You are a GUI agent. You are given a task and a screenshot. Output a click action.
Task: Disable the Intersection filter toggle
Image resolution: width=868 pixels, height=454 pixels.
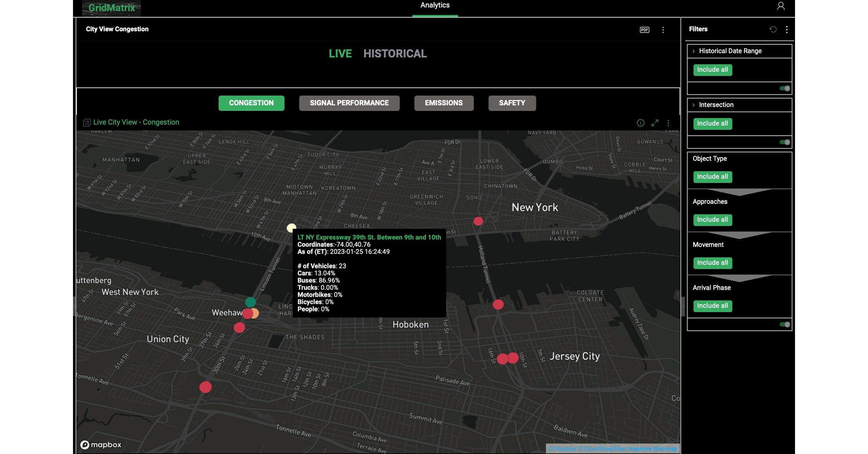point(784,142)
